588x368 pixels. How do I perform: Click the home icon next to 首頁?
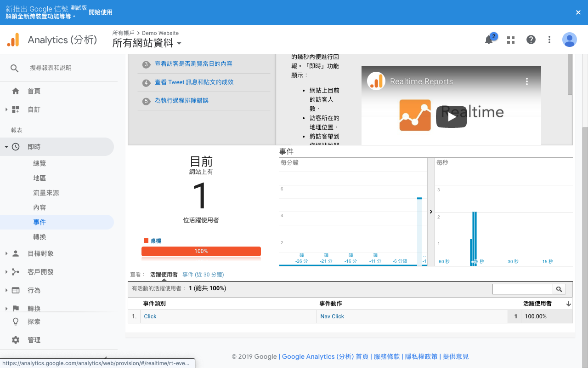point(16,91)
